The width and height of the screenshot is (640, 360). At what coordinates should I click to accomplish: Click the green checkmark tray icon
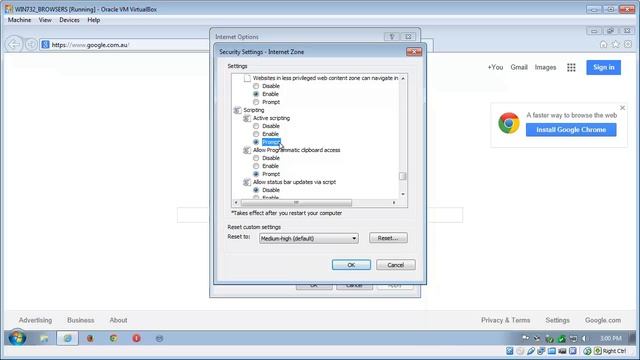click(562, 338)
